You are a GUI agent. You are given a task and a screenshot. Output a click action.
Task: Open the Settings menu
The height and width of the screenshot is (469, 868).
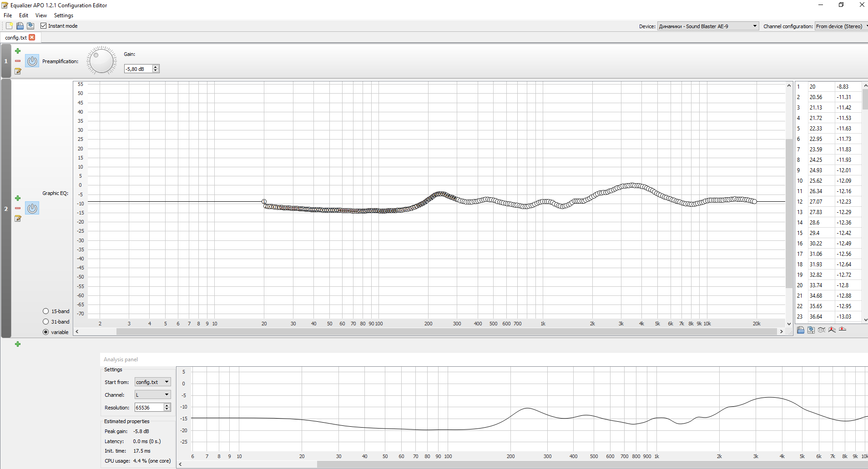[63, 15]
